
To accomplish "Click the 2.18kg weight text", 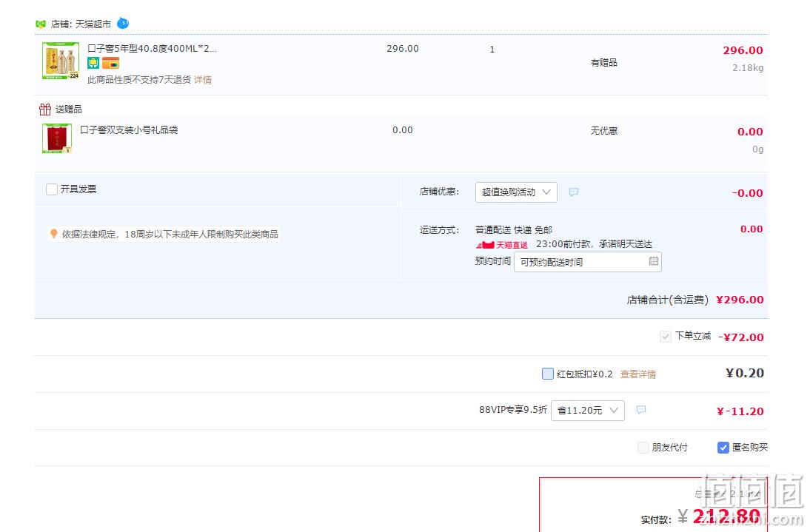I will 748,67.
